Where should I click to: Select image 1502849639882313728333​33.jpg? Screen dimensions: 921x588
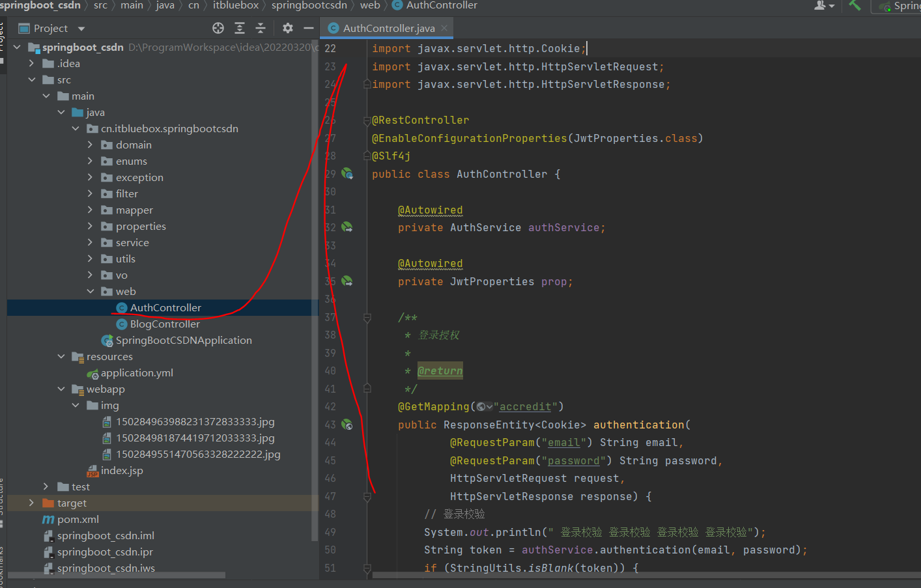[x=195, y=421]
